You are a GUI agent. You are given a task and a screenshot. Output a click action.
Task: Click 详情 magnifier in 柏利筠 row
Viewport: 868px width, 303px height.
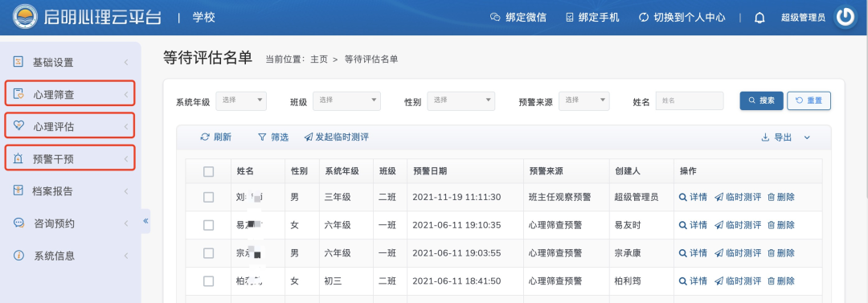point(683,281)
